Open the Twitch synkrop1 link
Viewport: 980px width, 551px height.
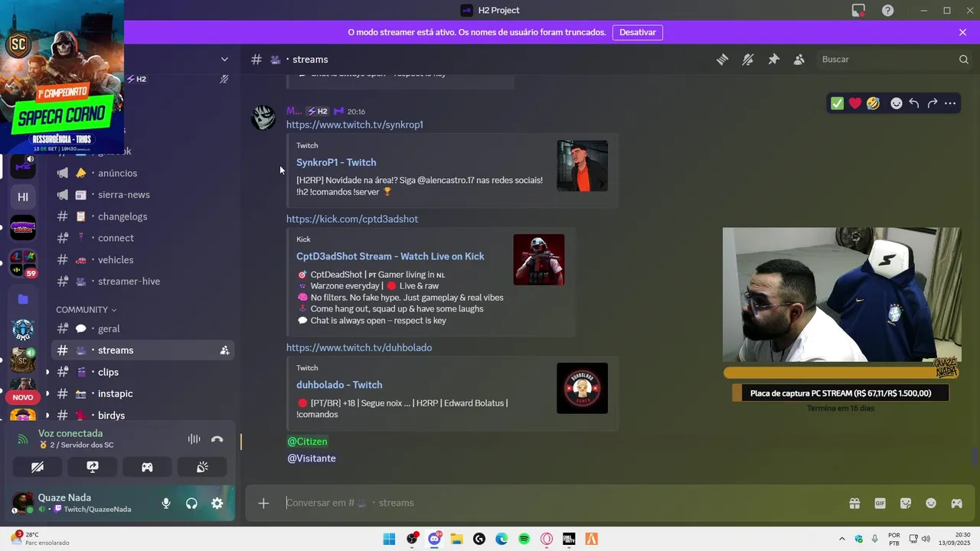354,125
